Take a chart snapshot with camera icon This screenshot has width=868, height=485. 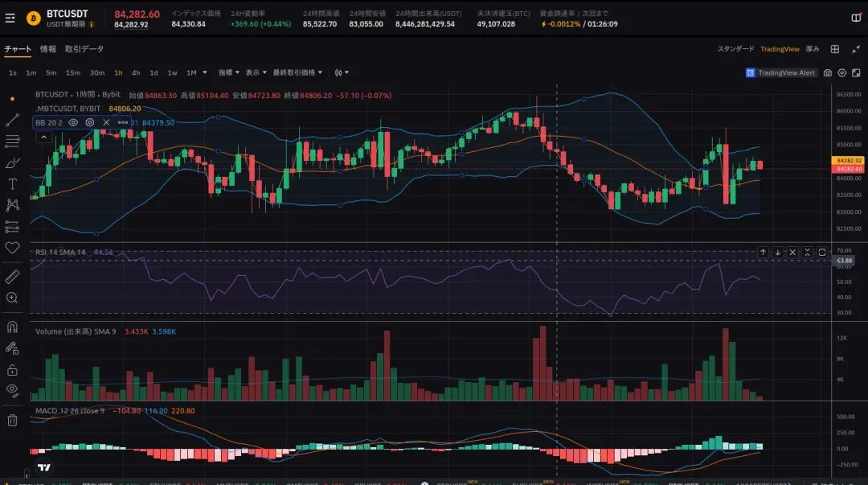[828, 72]
